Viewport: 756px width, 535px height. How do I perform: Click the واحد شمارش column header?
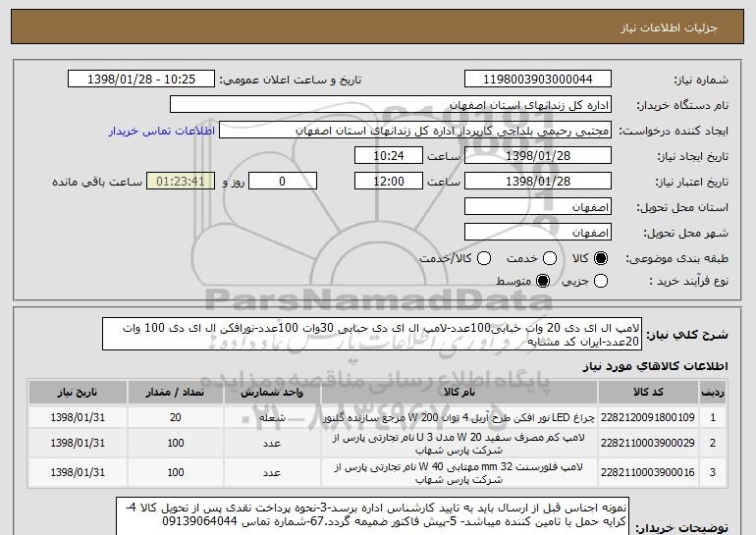(x=272, y=393)
